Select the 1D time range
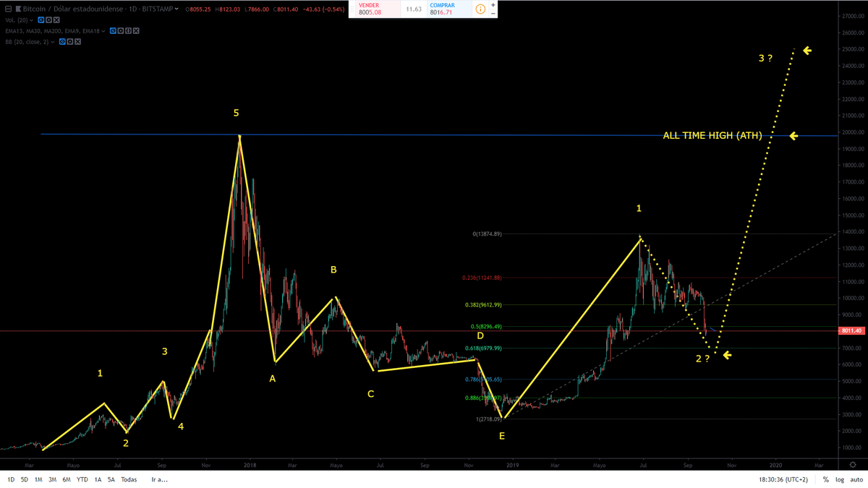 pos(10,479)
